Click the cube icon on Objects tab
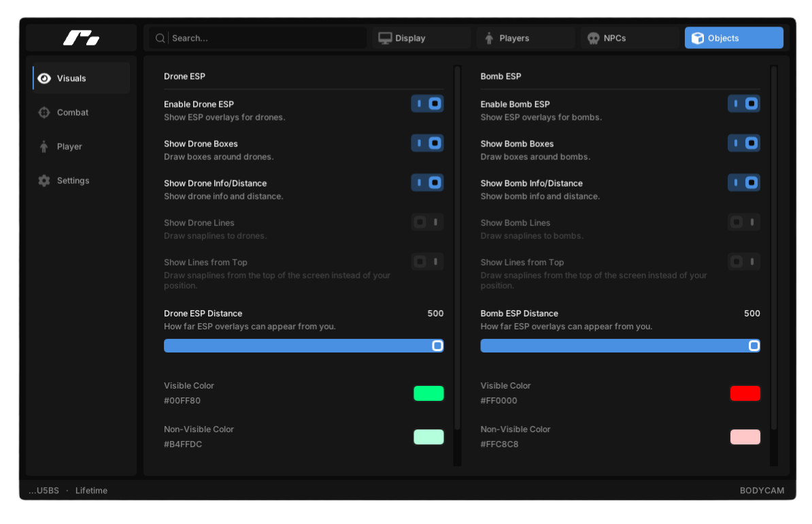This screenshot has height=524, width=812. pyautogui.click(x=698, y=38)
